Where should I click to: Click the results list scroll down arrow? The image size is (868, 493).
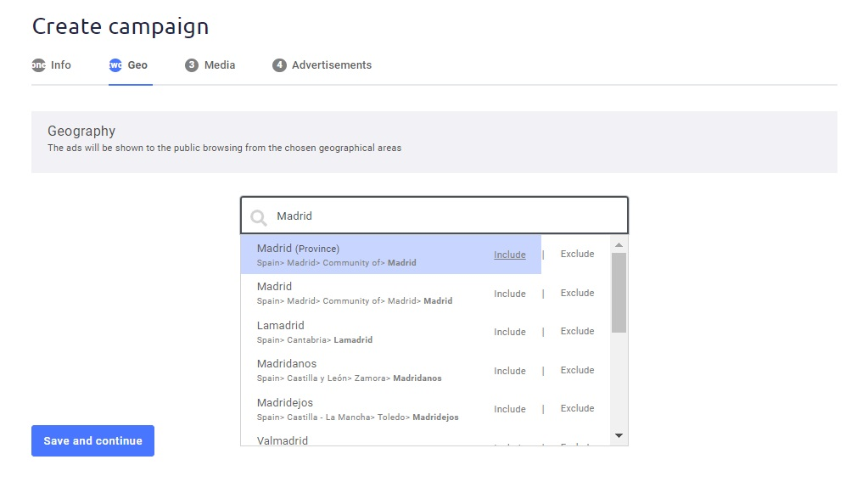tap(619, 436)
